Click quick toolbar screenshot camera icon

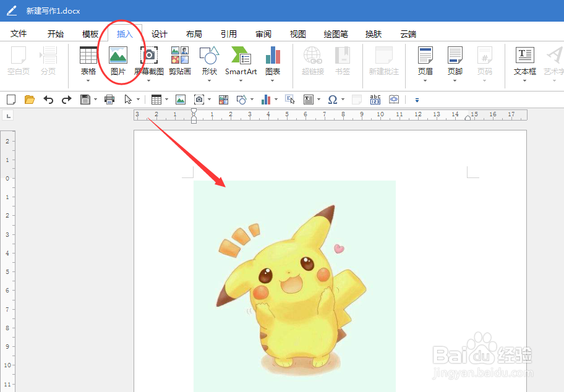coord(199,100)
